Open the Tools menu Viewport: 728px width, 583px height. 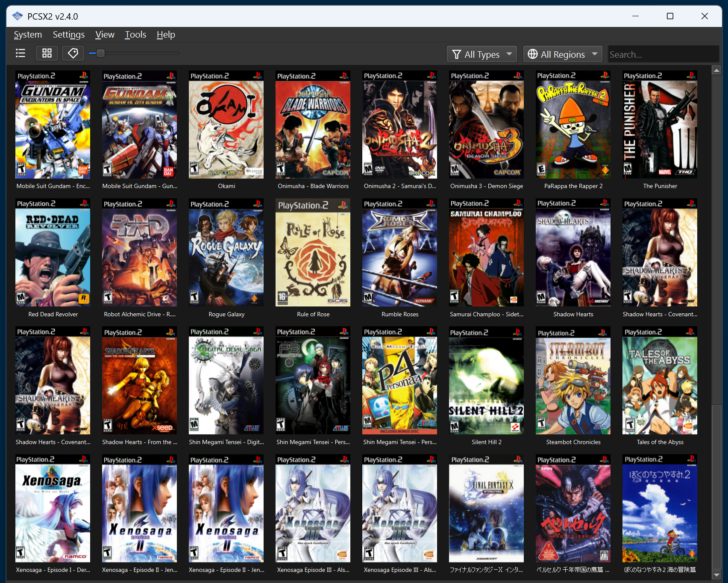[135, 35]
